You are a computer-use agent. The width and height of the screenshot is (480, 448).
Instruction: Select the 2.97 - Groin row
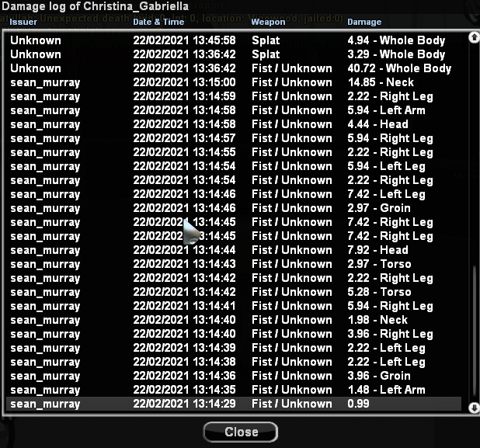[234, 208]
